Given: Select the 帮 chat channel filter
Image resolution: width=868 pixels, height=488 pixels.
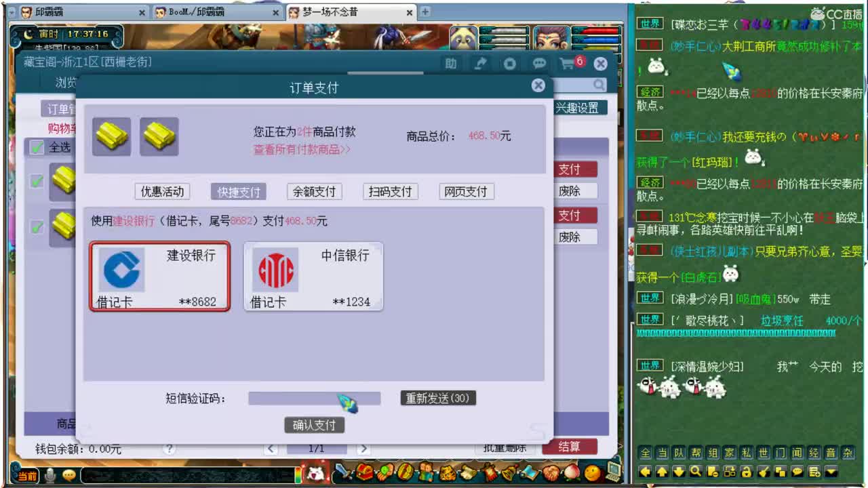Looking at the screenshot, I should click(x=696, y=453).
